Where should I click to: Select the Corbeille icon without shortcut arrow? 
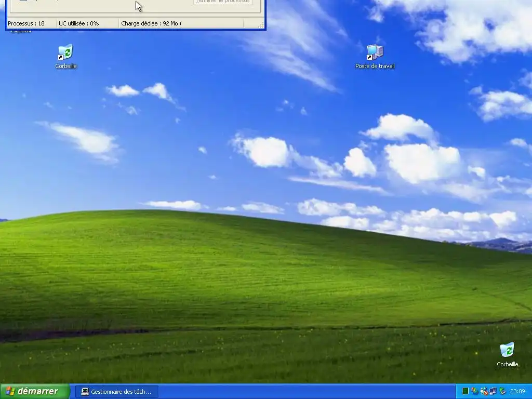pyautogui.click(x=507, y=354)
